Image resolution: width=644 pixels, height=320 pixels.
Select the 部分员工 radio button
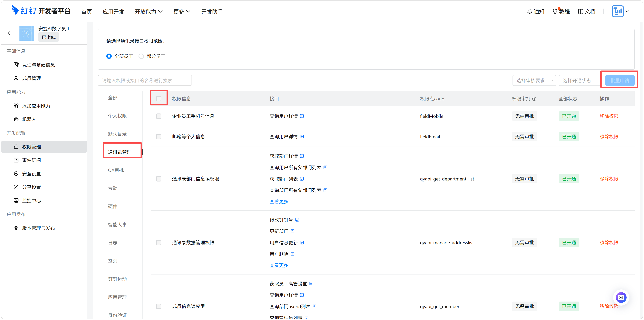141,56
